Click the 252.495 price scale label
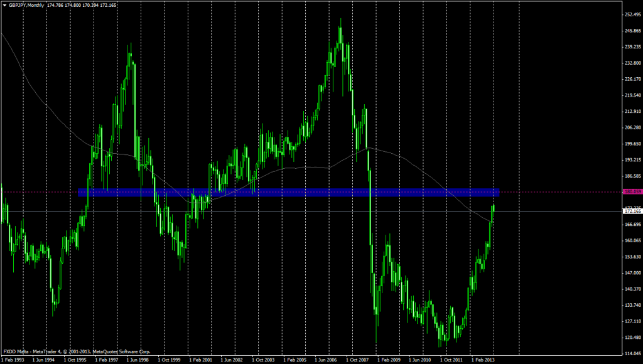This screenshot has width=643, height=364. [632, 14]
